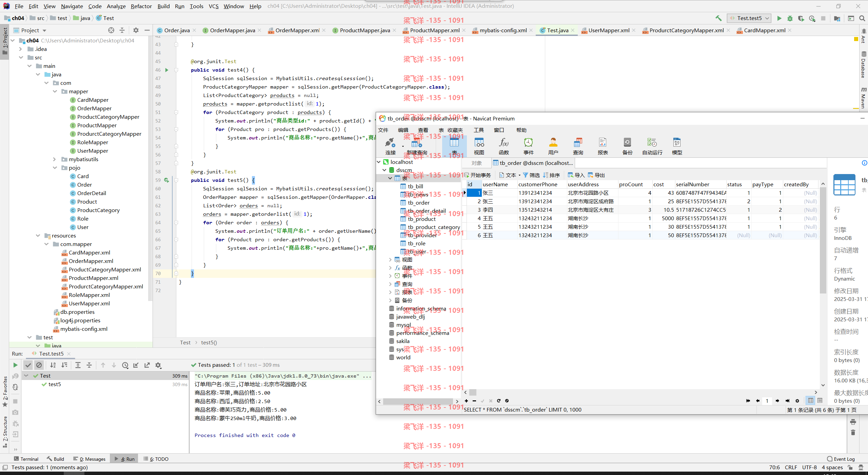The image size is (868, 475).
Task: Open the Test.test5 run configuration dropdown
Action: (x=749, y=18)
